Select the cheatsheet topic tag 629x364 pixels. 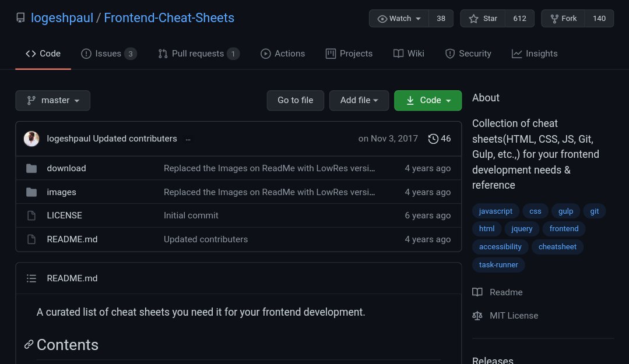557,247
